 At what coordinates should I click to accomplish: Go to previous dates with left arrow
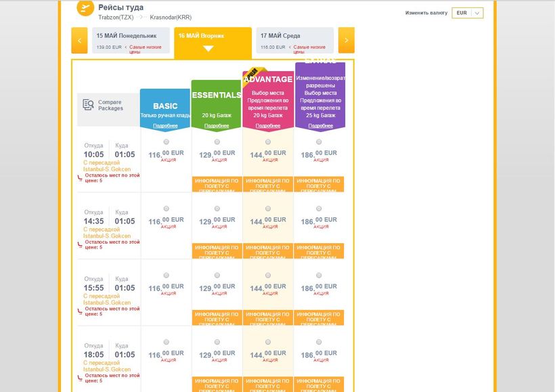[79, 41]
